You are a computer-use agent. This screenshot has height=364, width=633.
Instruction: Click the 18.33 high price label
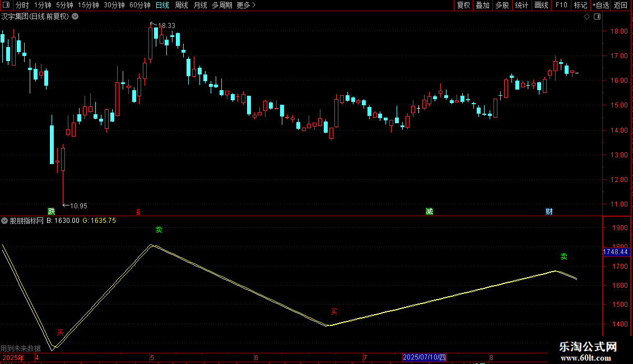pyautogui.click(x=166, y=25)
